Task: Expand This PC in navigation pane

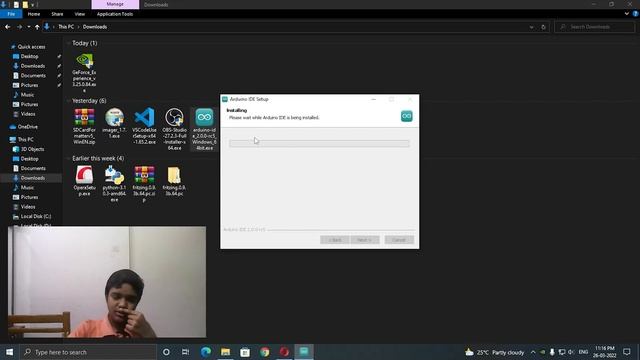Action: pyautogui.click(x=5, y=140)
